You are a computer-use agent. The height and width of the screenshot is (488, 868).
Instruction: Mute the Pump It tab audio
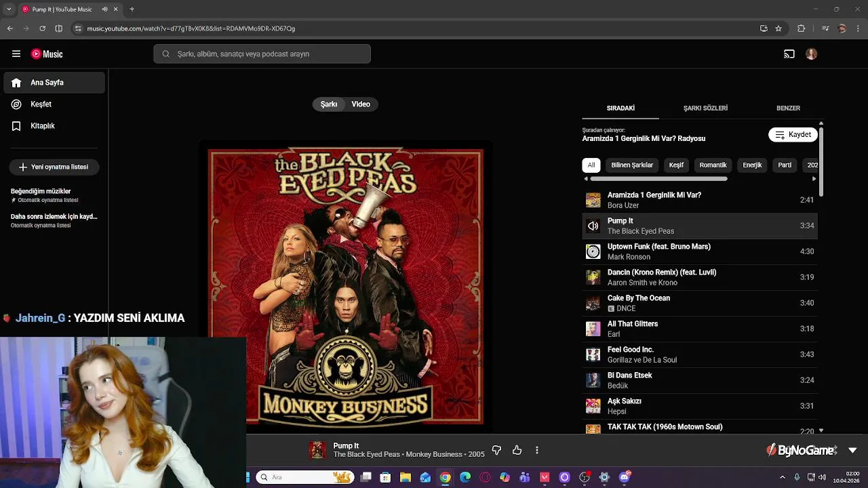click(104, 9)
